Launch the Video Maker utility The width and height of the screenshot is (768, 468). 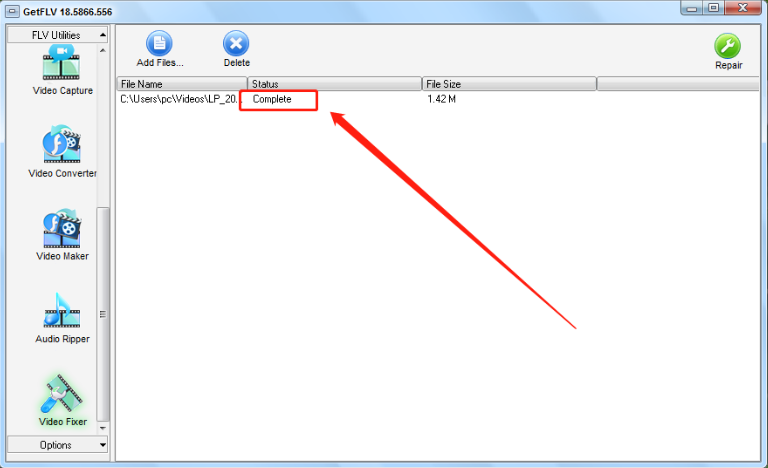62,234
